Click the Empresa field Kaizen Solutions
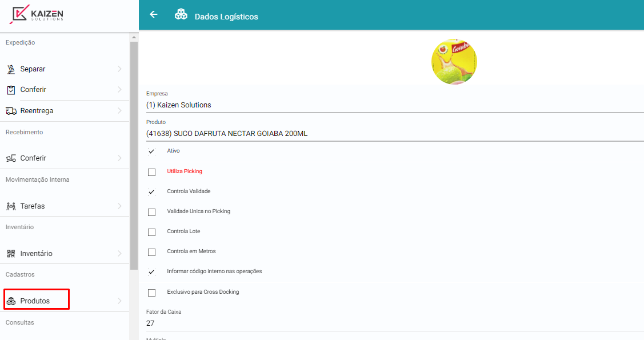 [x=395, y=105]
